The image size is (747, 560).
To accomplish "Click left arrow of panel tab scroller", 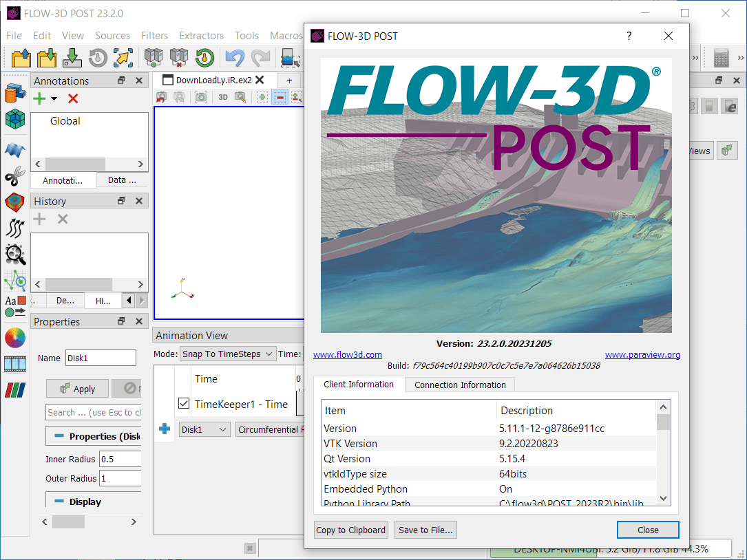I will click(129, 301).
